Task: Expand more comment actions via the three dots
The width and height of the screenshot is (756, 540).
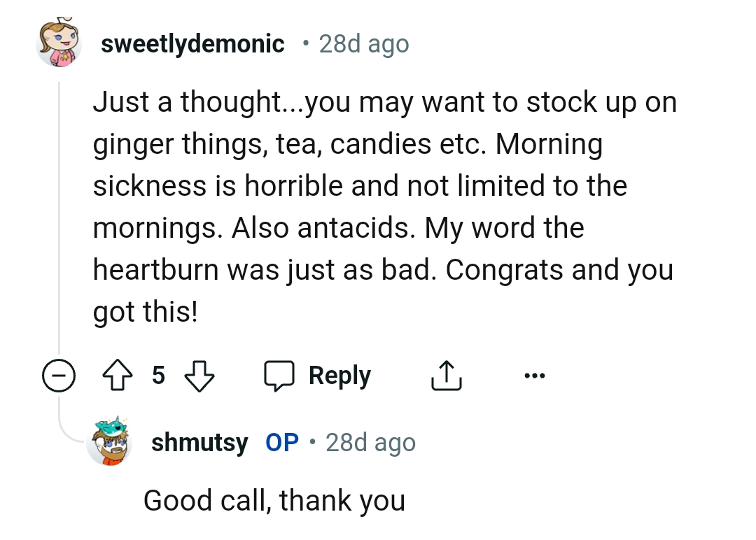Action: point(534,375)
